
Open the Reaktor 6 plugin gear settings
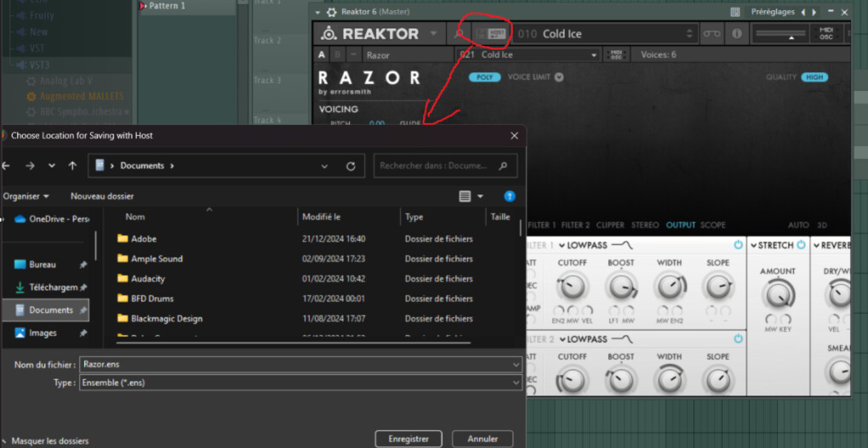tap(332, 12)
